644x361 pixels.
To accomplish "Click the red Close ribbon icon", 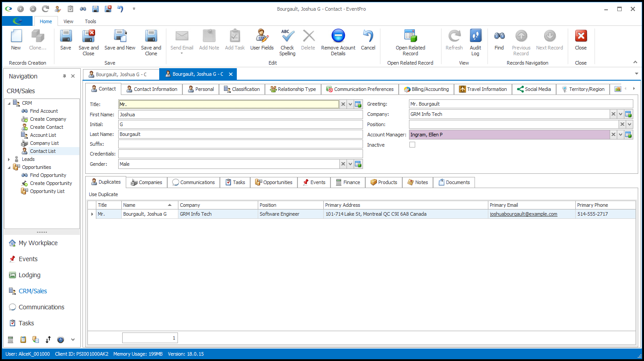I will coord(581,36).
